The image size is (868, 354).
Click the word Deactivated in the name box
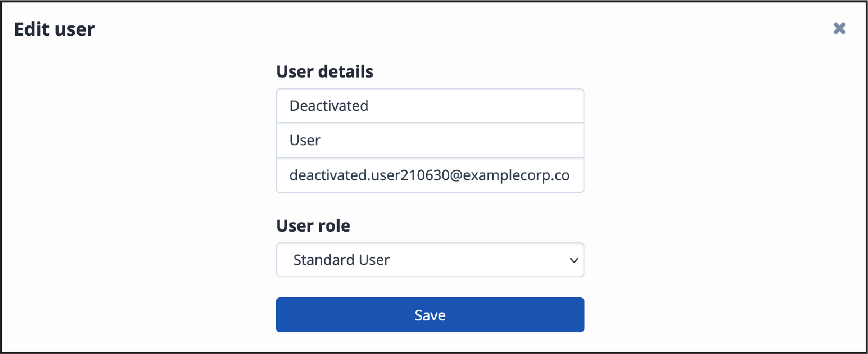coord(329,106)
